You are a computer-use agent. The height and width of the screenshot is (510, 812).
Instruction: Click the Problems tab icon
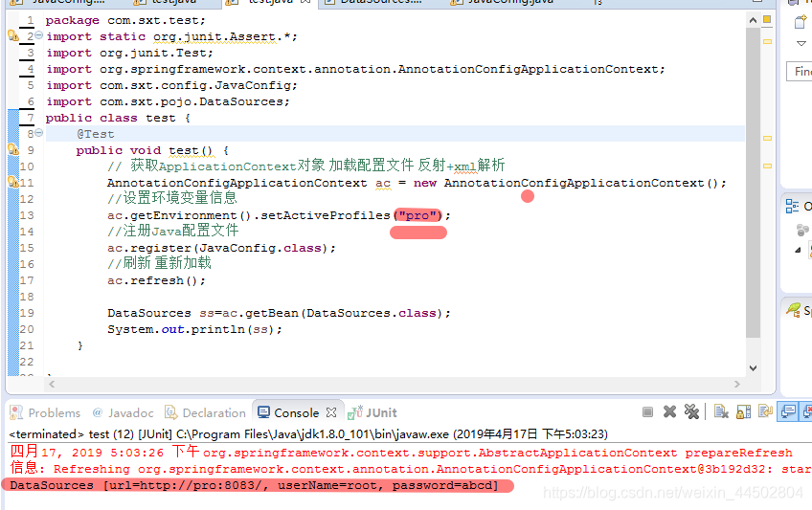coord(16,412)
